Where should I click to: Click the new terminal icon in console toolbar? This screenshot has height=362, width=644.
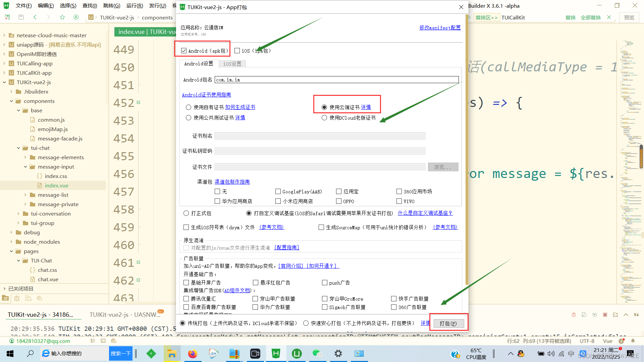coord(615,315)
